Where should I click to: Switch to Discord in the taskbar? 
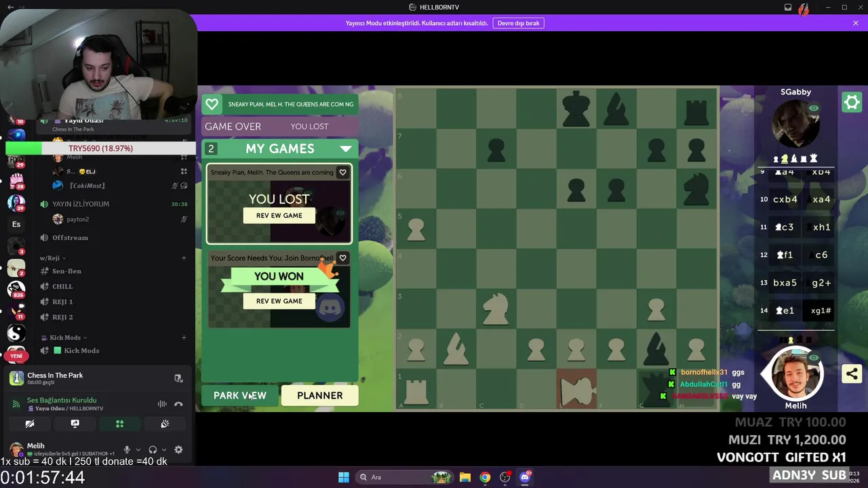(525, 477)
